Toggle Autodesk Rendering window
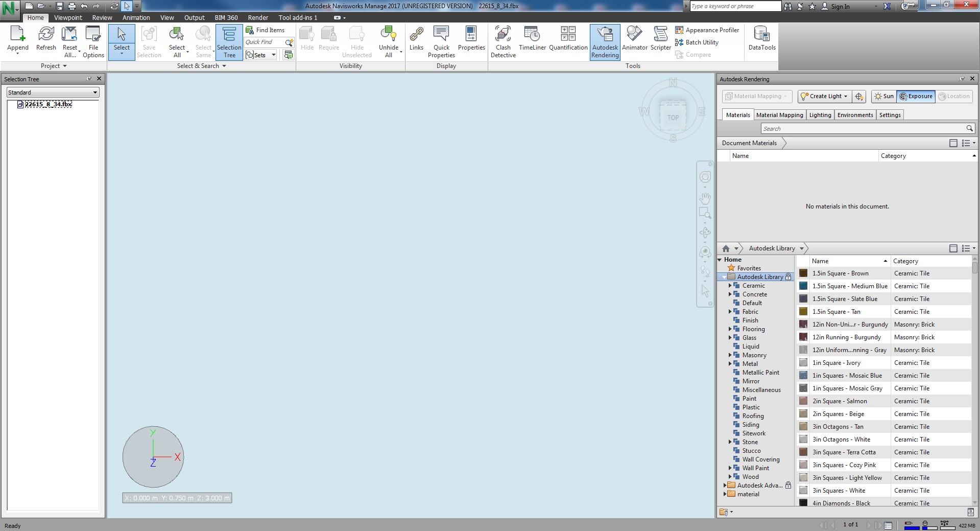 [605, 41]
